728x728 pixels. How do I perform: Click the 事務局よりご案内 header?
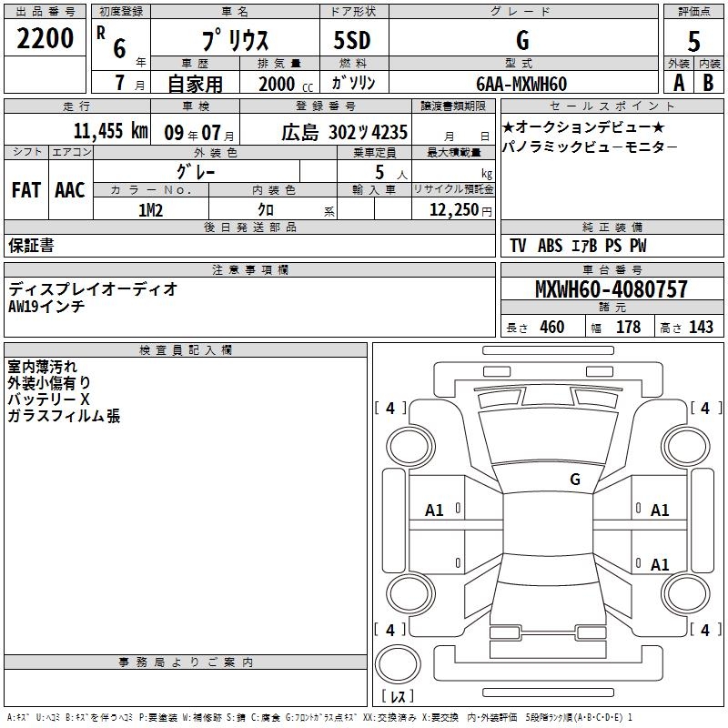[x=186, y=662]
